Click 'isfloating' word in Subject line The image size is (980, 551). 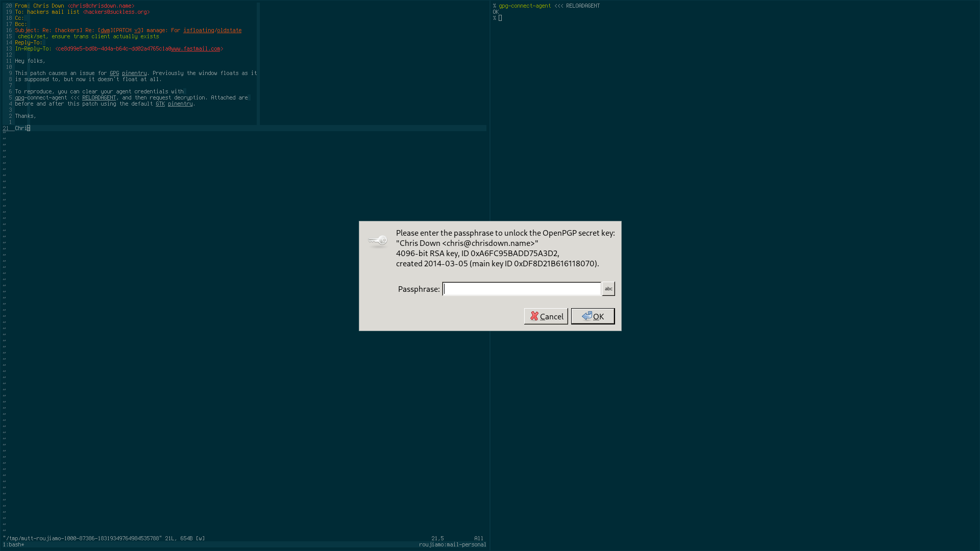click(199, 31)
